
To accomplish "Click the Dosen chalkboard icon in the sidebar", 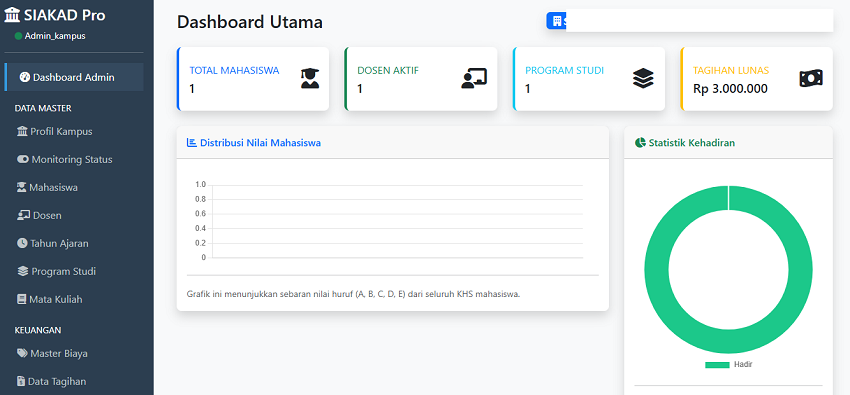I will coord(23,216).
